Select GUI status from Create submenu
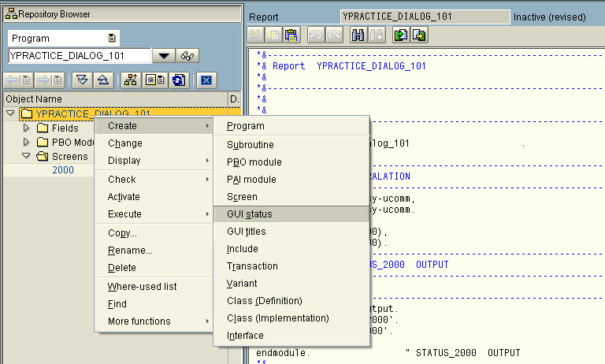This screenshot has width=605, height=364. [x=249, y=214]
